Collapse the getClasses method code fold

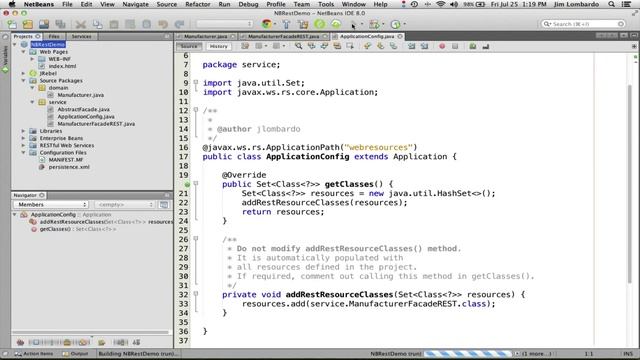point(196,184)
